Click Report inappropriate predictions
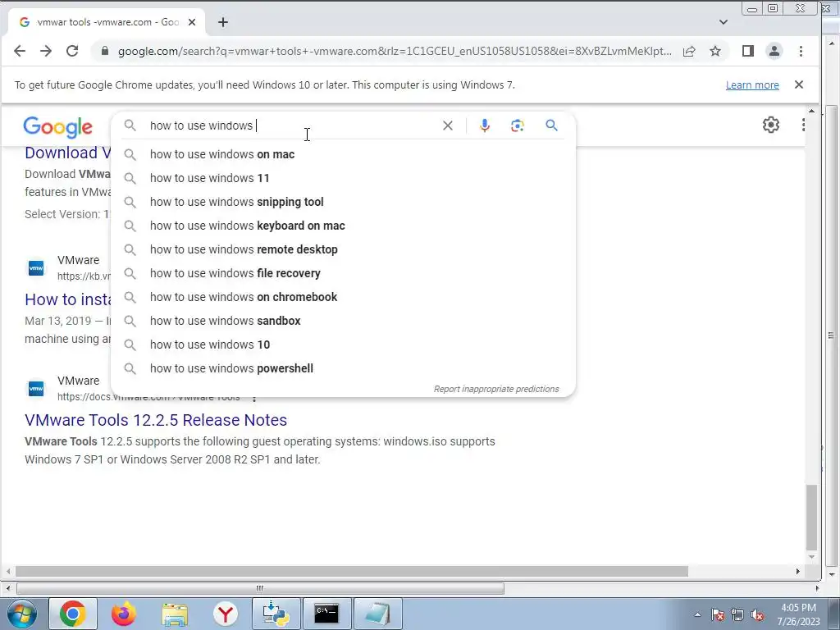 [x=496, y=389]
